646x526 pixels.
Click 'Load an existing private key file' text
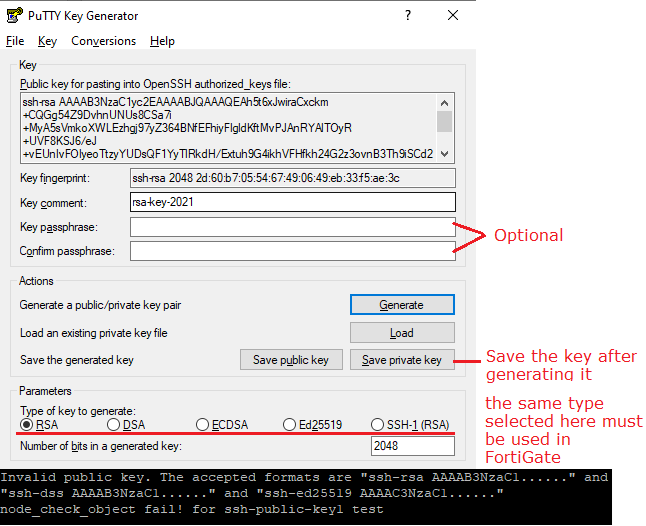pyautogui.click(x=94, y=333)
